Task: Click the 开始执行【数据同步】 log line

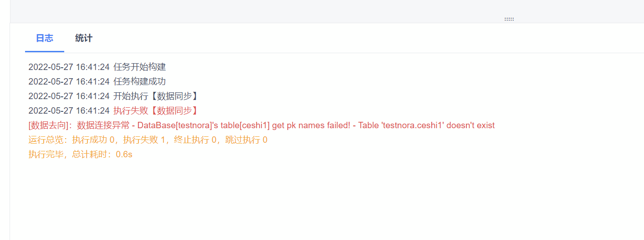Action: [x=156, y=96]
